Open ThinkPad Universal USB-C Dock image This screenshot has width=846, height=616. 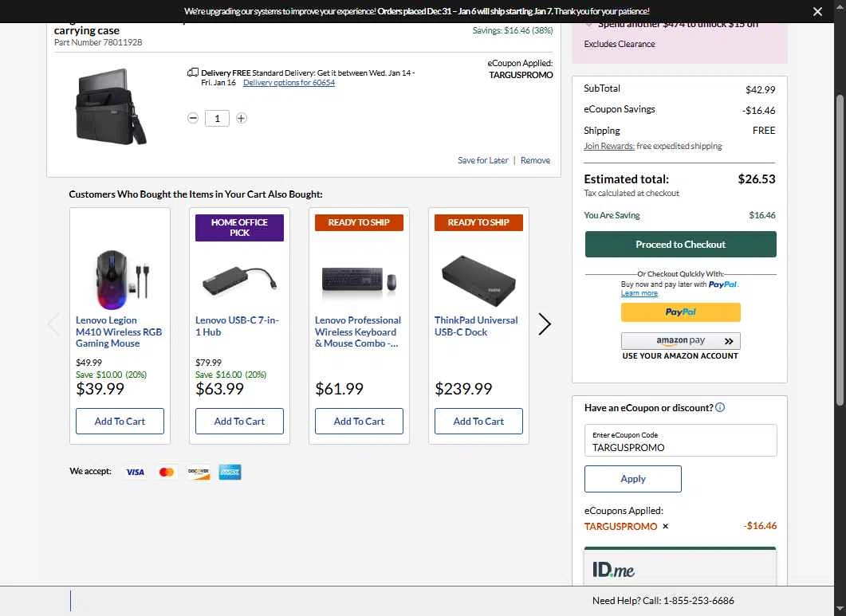coord(478,281)
